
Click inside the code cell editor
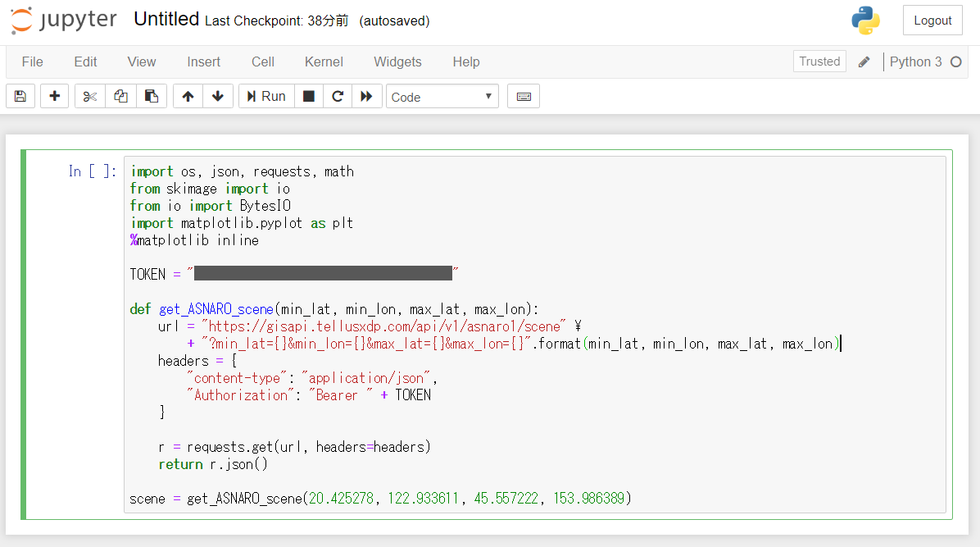535,335
